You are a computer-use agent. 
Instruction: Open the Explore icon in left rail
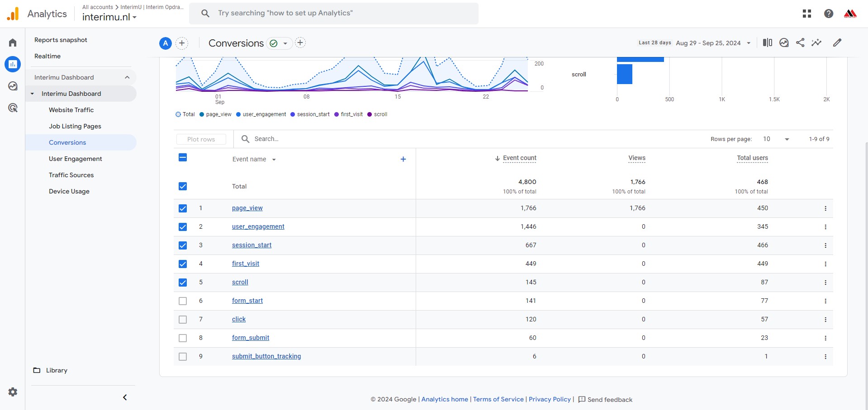pyautogui.click(x=13, y=86)
